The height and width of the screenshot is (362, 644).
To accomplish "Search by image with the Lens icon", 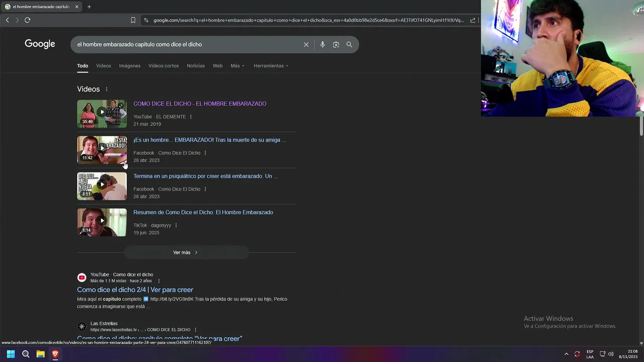I will point(336,44).
